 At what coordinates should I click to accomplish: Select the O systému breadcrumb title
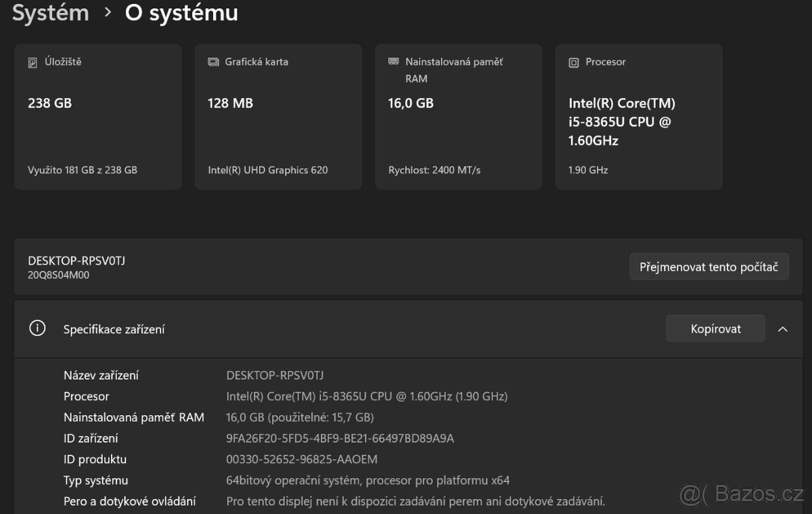pyautogui.click(x=181, y=13)
